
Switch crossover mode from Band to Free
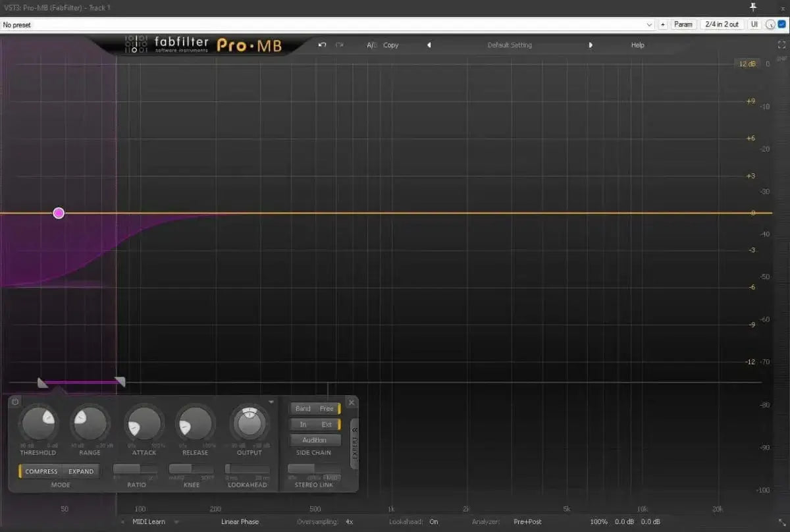point(329,408)
